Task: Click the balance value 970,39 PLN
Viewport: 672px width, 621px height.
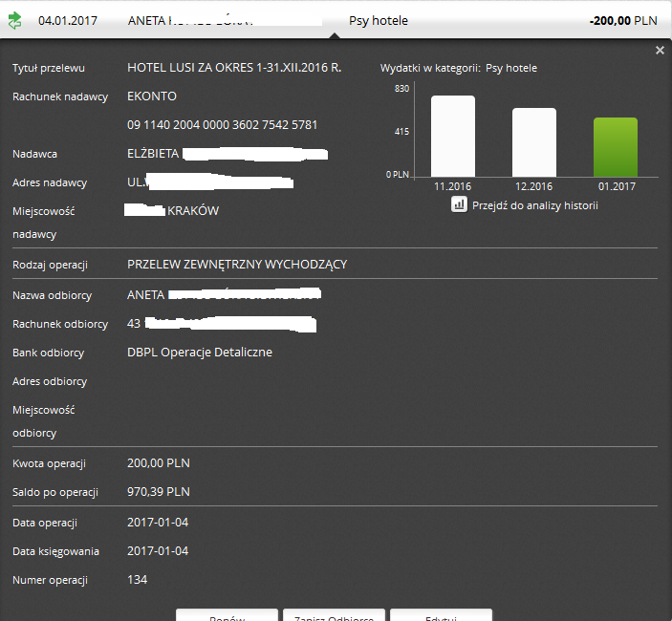Action: [159, 492]
